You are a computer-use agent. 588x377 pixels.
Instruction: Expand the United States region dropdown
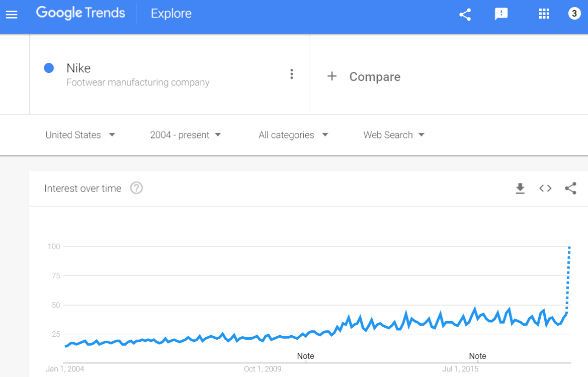pyautogui.click(x=80, y=135)
